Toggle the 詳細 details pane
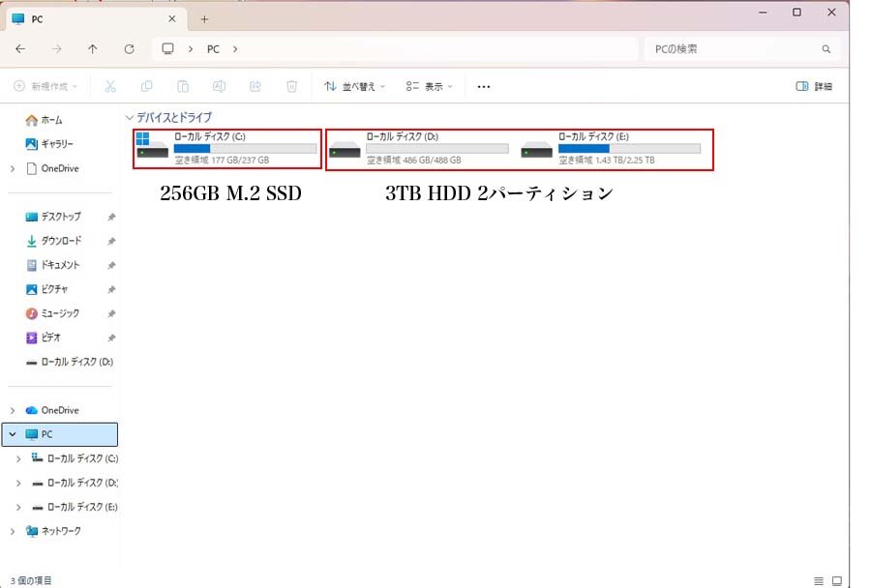The image size is (871, 588). point(814,86)
